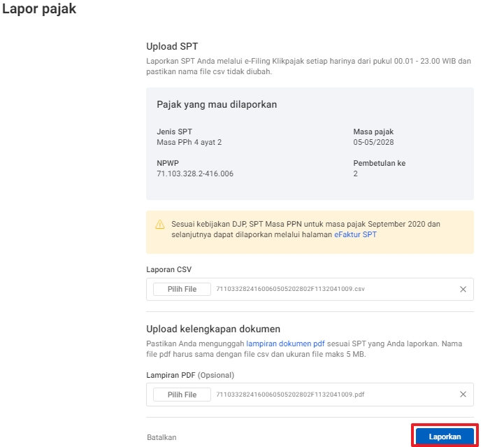Click the Lapor pajak page title
Viewport: 504px width, 447px height.
[40, 10]
